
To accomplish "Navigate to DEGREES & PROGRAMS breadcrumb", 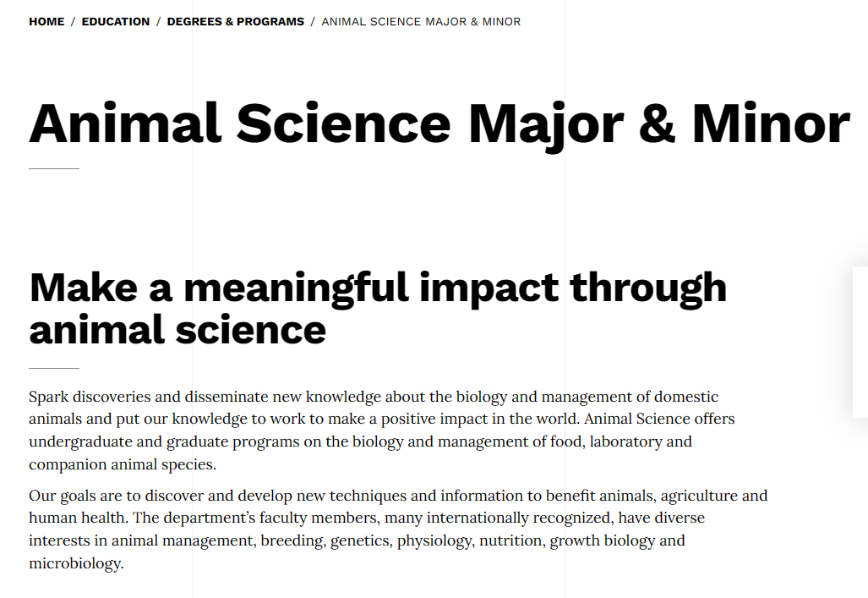I will click(x=235, y=22).
